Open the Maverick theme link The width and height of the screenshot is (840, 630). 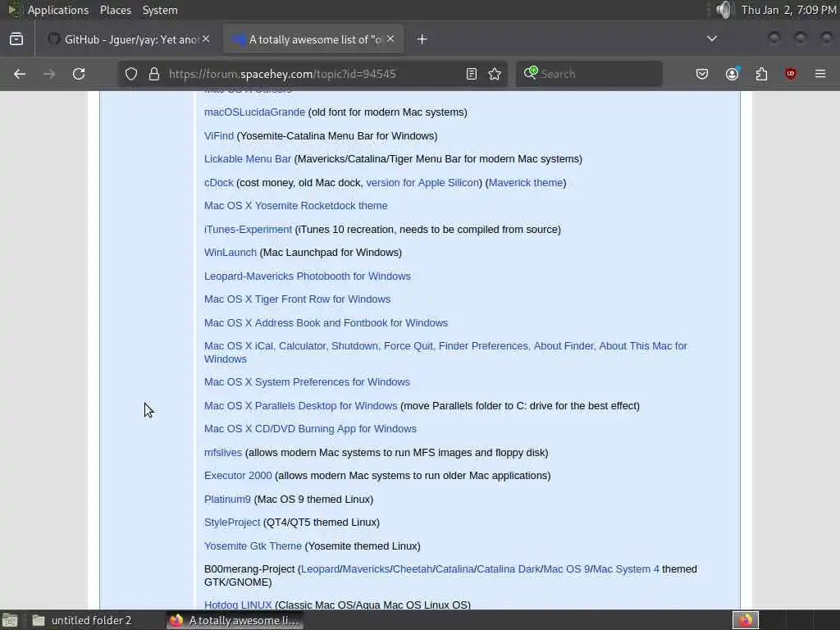coord(526,183)
